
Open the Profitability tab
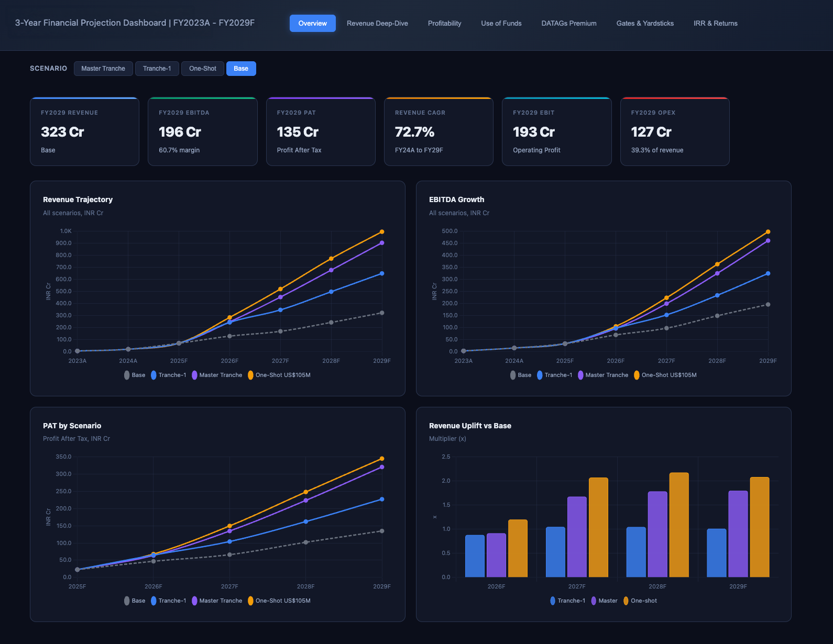click(444, 24)
